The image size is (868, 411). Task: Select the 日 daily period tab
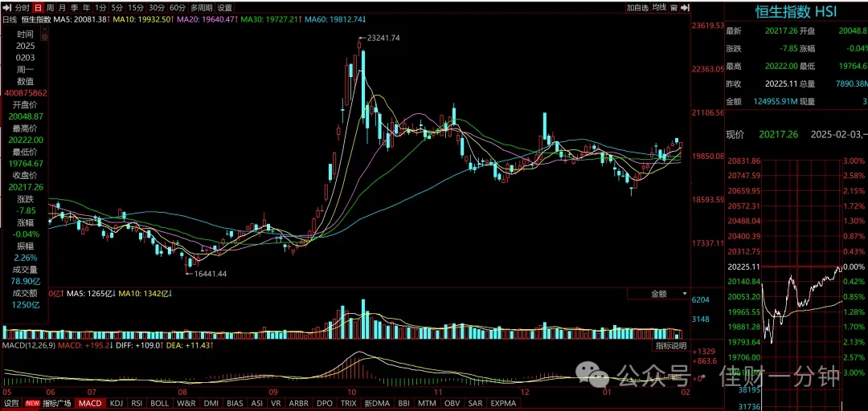coord(38,8)
